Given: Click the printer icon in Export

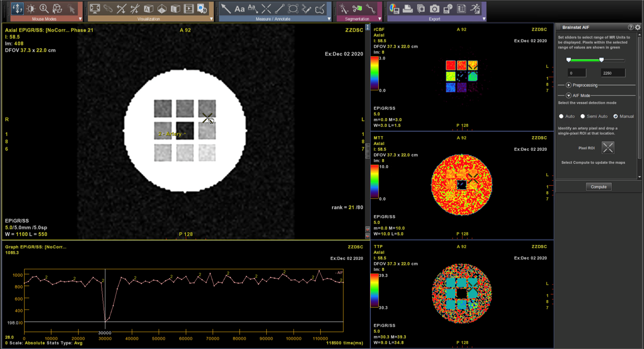Looking at the screenshot, I should (x=408, y=8).
